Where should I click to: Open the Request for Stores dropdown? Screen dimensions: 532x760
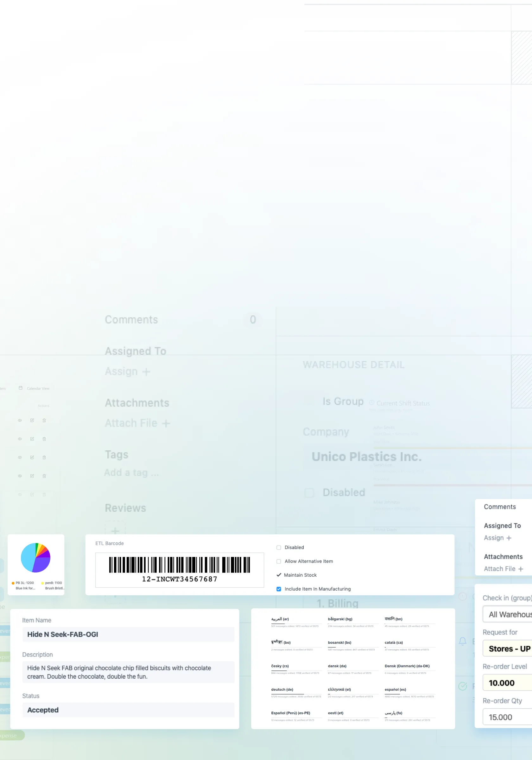pos(508,649)
